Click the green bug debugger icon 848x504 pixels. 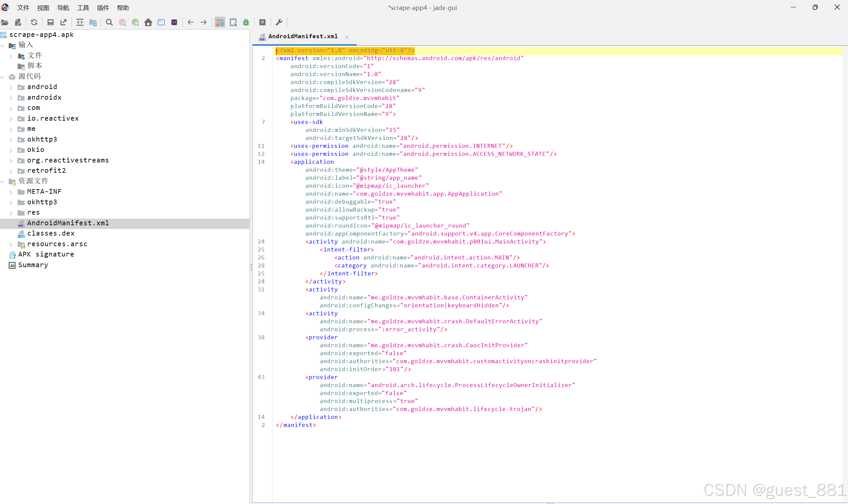[x=246, y=22]
